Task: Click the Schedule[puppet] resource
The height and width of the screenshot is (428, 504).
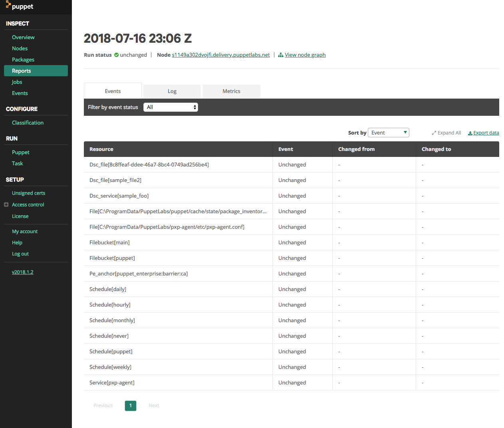Action: (x=111, y=351)
